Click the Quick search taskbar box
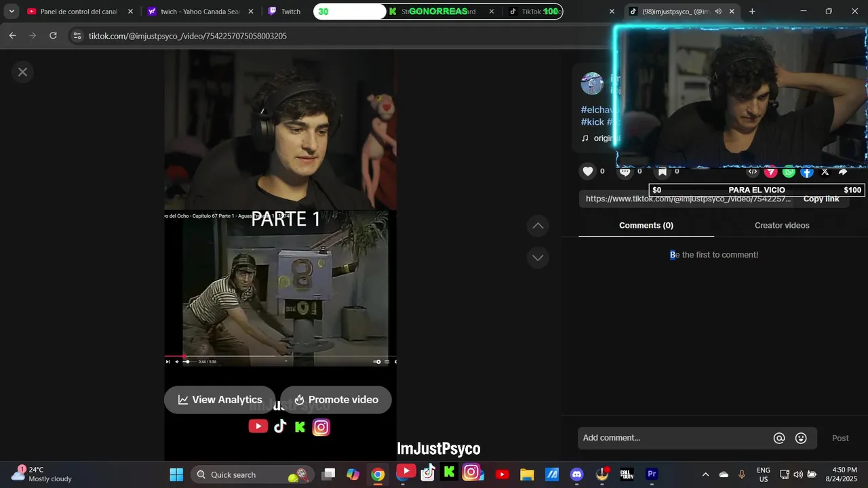 [251, 474]
